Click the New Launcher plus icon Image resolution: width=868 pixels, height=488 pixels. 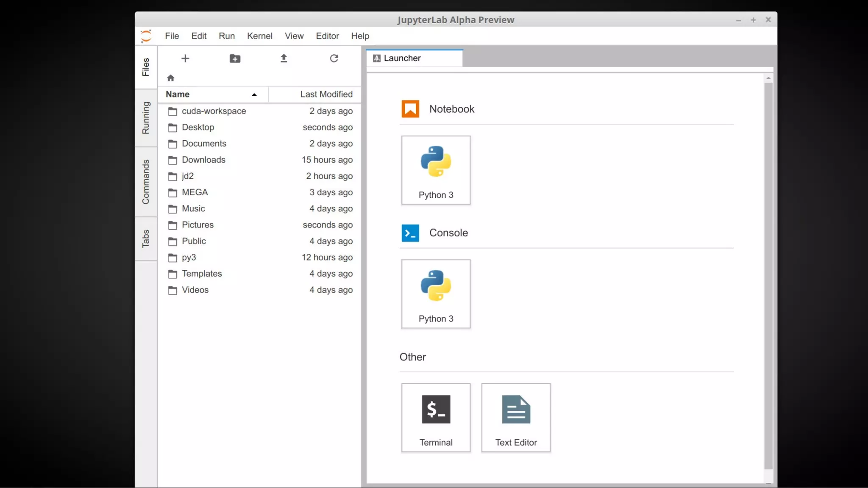pyautogui.click(x=185, y=58)
